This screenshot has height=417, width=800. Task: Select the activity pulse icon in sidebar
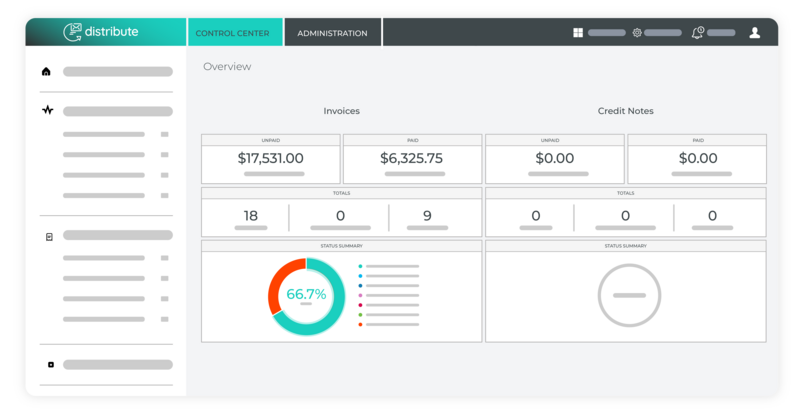coord(47,111)
